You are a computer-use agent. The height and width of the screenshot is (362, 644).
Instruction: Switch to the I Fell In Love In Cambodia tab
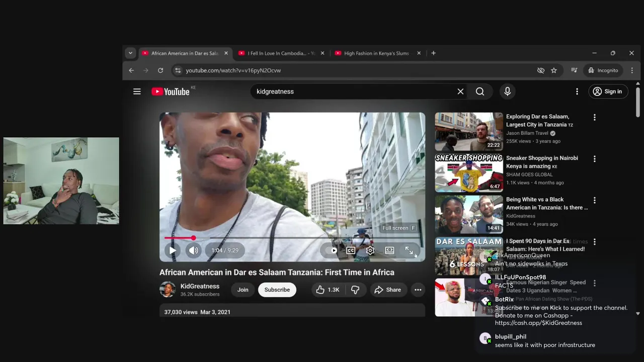click(281, 53)
